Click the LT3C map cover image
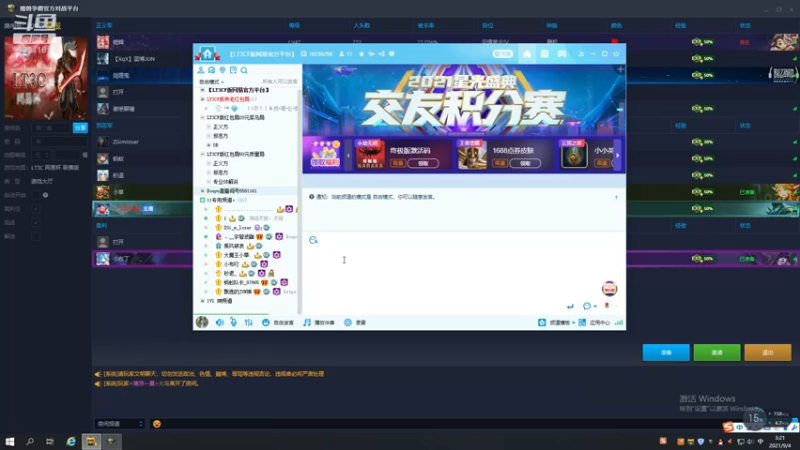Image resolution: width=800 pixels, height=450 pixels. (46, 78)
